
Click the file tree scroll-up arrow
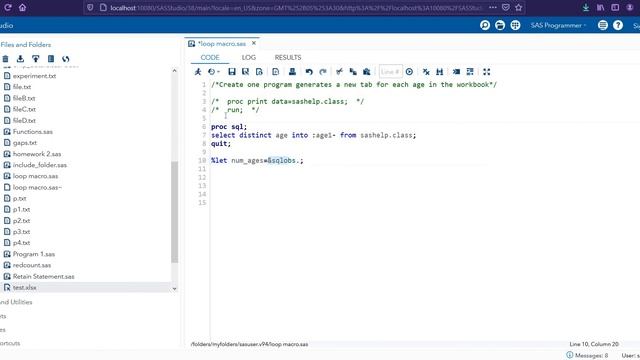coord(175,71)
